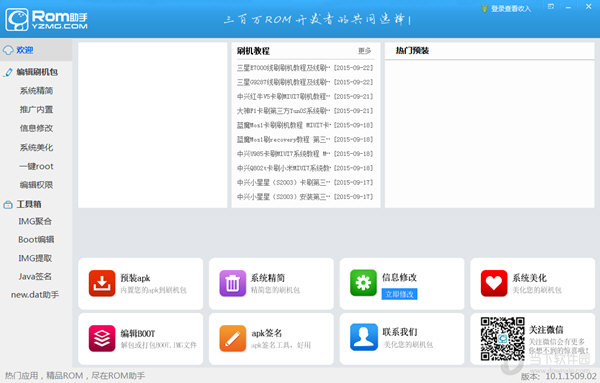The height and width of the screenshot is (383, 600).
Task: Open 信息修改 in the sidebar
Action: pyautogui.click(x=36, y=128)
